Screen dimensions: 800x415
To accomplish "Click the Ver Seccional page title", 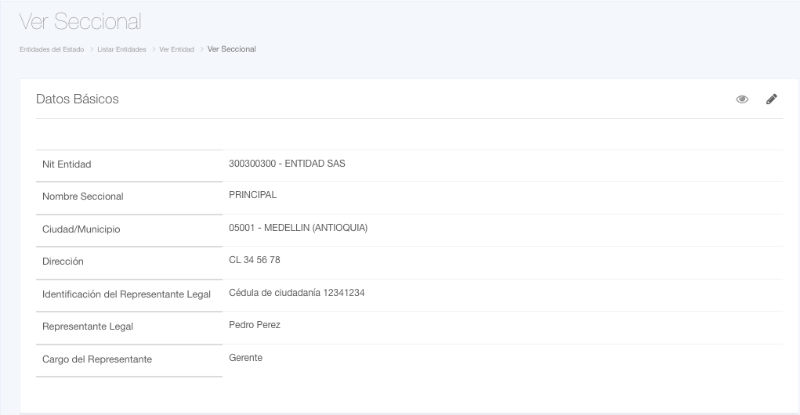I will tap(80, 21).
